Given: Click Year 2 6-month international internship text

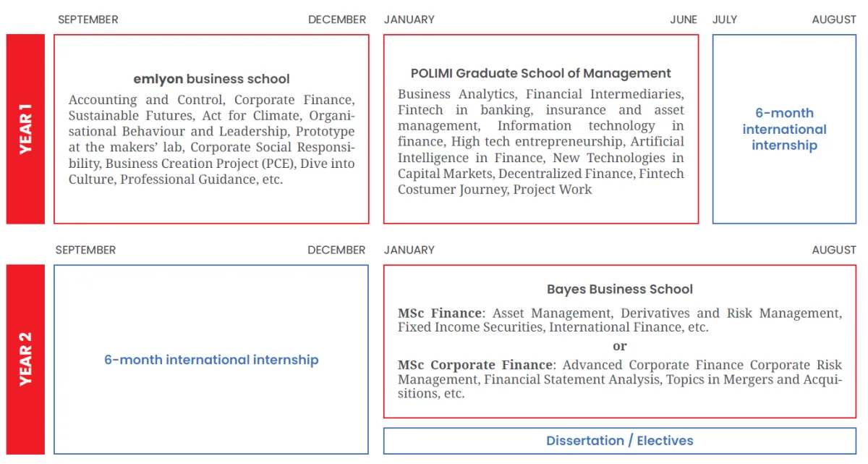Looking at the screenshot, I should pos(211,360).
